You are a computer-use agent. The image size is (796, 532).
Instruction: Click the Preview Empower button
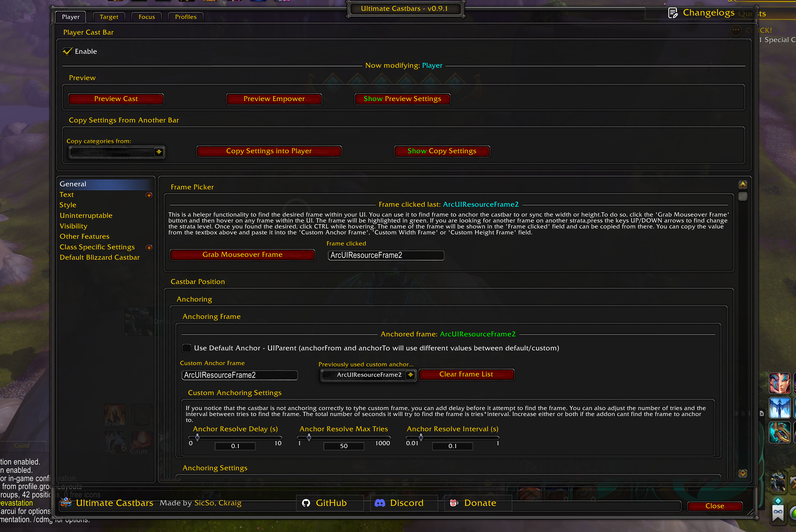tap(274, 99)
